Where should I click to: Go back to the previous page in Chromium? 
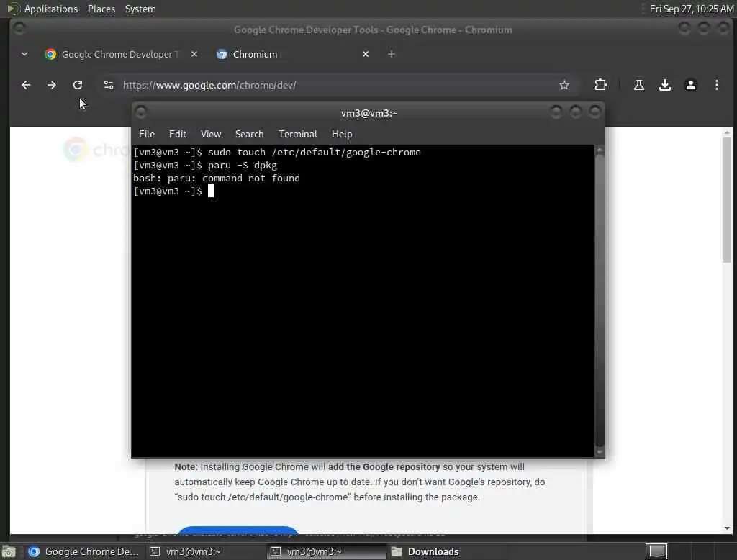click(x=26, y=85)
